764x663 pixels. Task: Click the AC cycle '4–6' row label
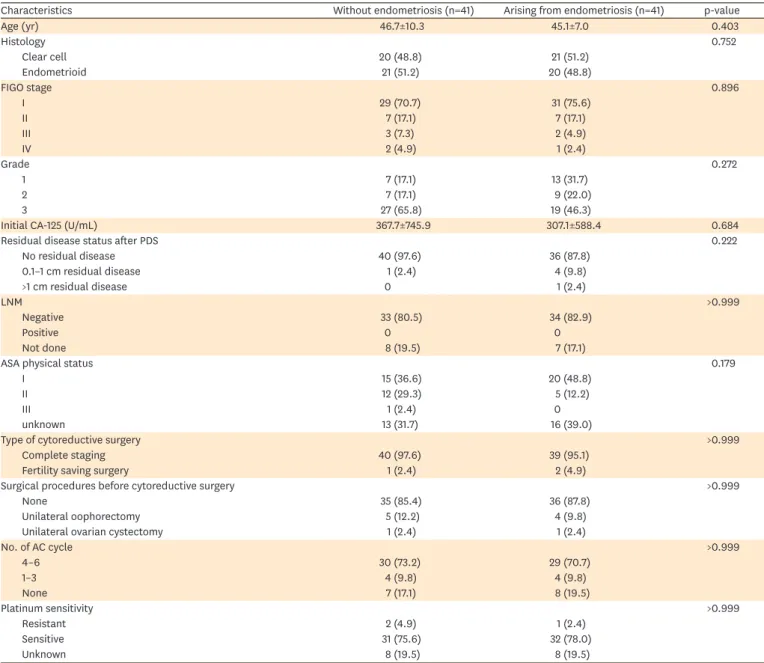[x=31, y=563]
